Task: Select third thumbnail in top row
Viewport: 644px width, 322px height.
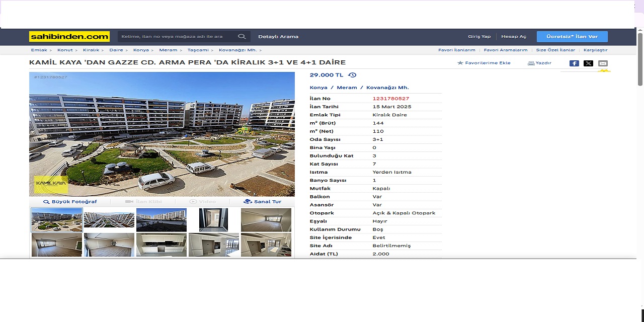Action: click(x=162, y=220)
